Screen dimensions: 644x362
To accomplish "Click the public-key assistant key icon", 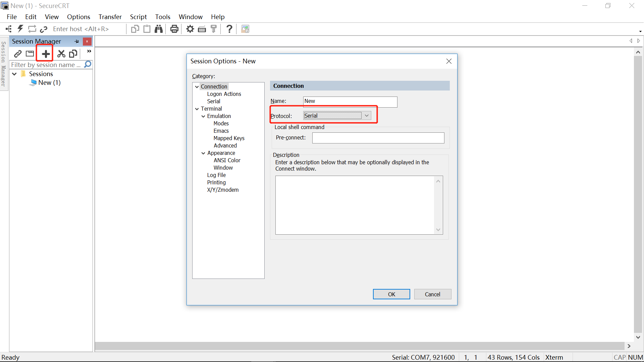I will pos(214,29).
